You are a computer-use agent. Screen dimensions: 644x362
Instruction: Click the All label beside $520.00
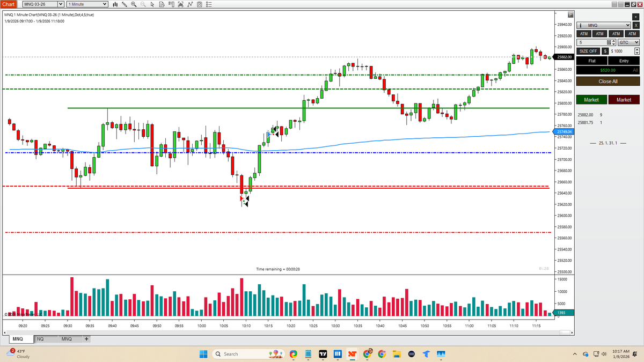[635, 70]
